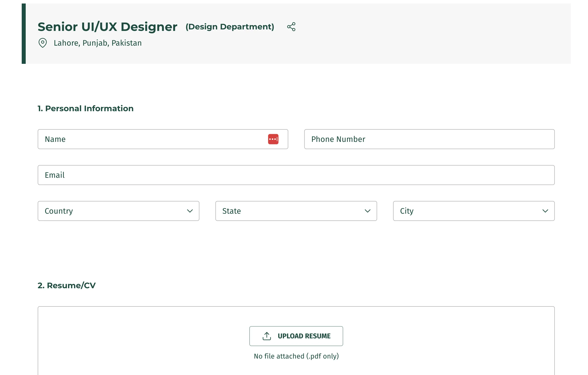Click the Senior UI/UX Designer title
588x375 pixels.
pyautogui.click(x=108, y=27)
